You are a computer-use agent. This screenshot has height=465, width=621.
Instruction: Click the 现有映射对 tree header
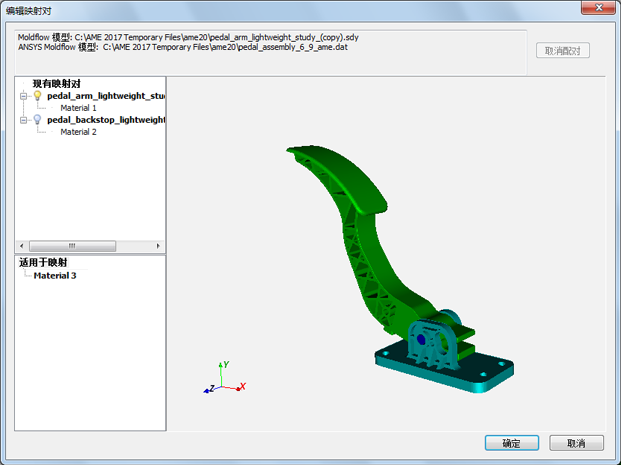click(57, 84)
